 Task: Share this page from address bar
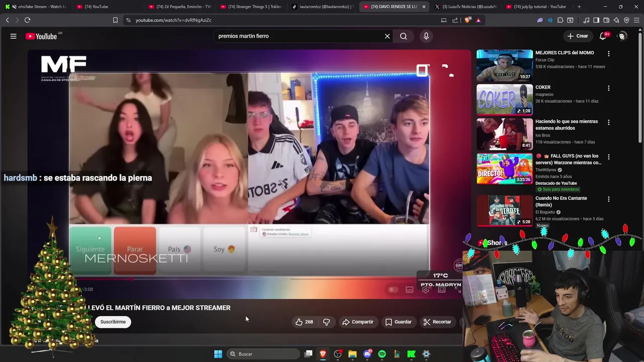point(455,20)
